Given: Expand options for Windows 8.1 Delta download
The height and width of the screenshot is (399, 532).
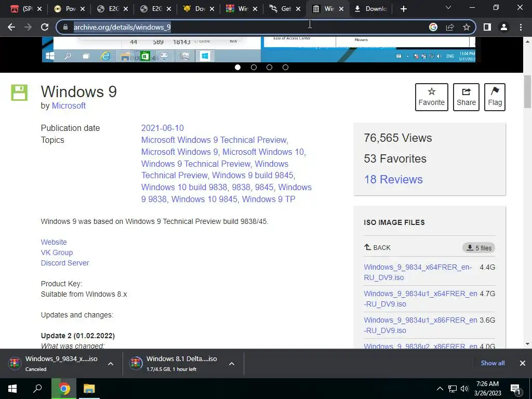Looking at the screenshot, I should click(x=232, y=364).
